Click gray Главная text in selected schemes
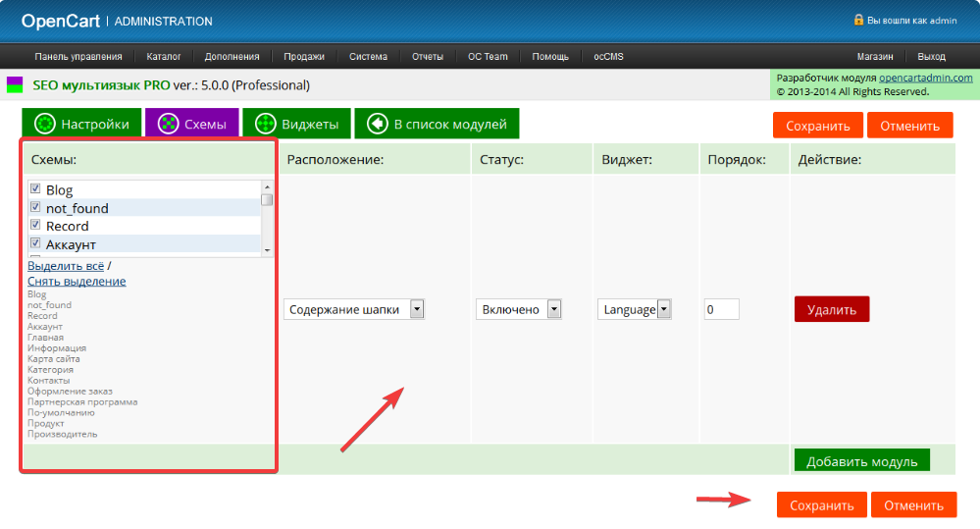 [x=45, y=337]
